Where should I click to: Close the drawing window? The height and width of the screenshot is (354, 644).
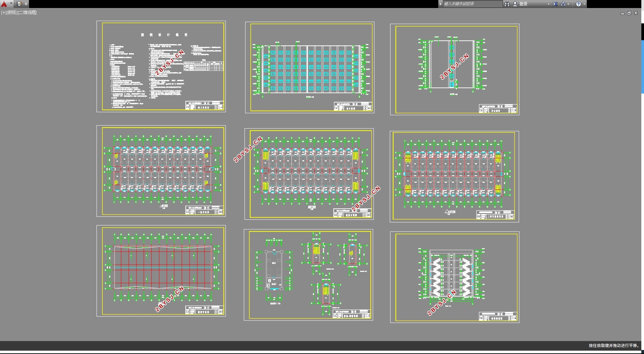pos(636,13)
